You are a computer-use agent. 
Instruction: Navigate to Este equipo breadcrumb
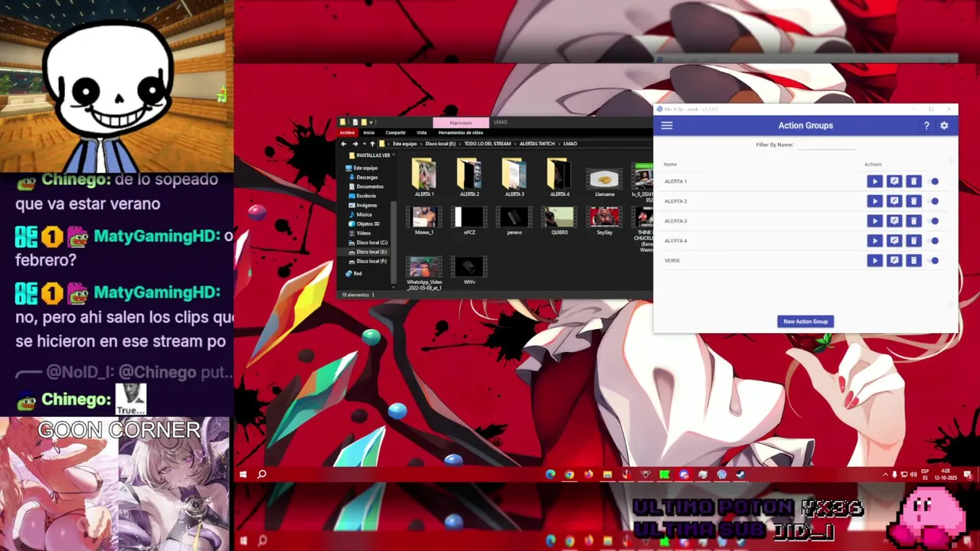tap(405, 144)
